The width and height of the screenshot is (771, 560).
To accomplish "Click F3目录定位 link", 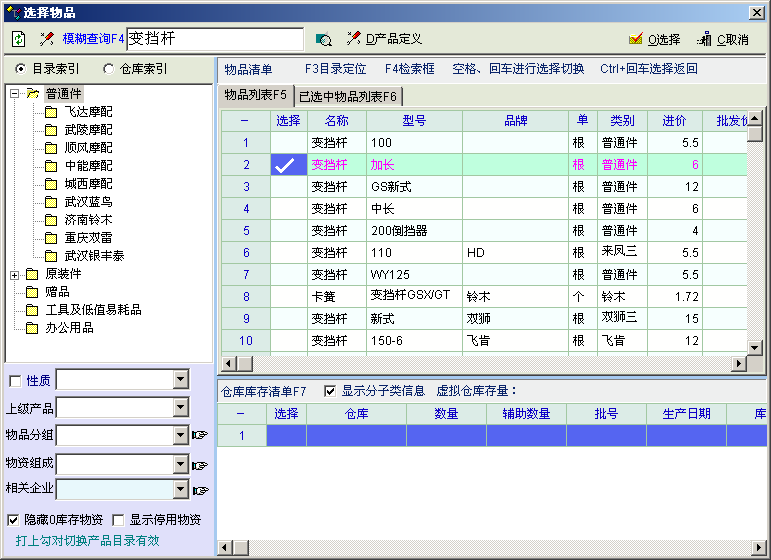I will [x=335, y=69].
